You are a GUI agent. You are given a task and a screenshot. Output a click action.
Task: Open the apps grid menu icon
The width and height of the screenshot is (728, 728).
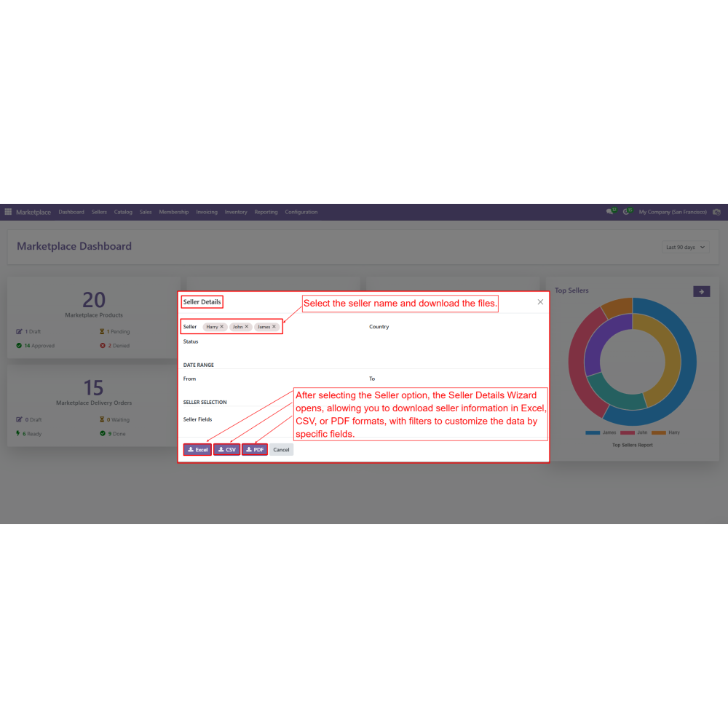pyautogui.click(x=8, y=212)
